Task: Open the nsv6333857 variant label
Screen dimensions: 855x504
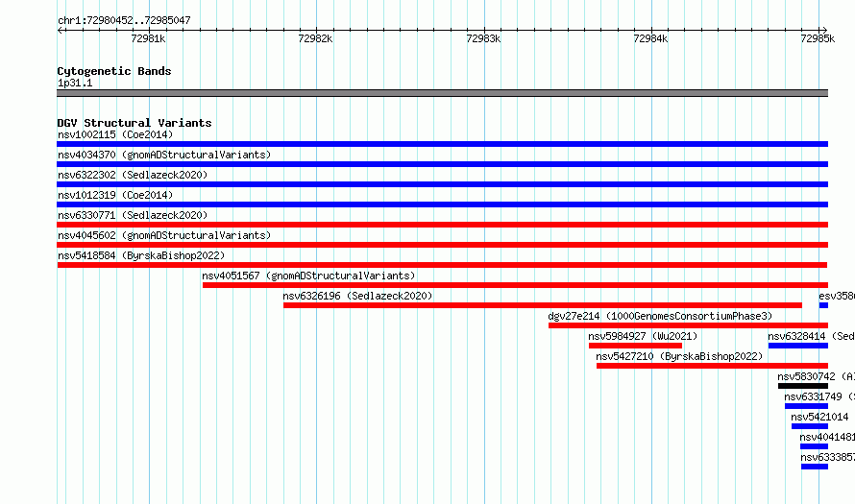Action: tap(828, 457)
